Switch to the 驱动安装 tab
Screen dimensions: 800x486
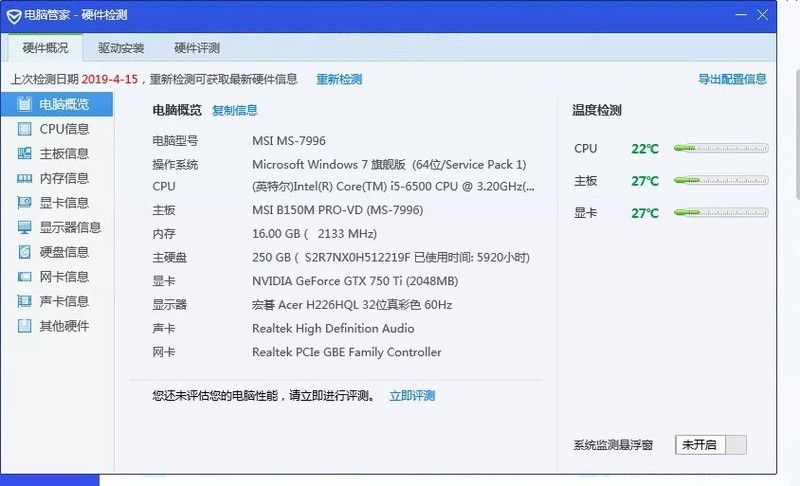point(121,48)
